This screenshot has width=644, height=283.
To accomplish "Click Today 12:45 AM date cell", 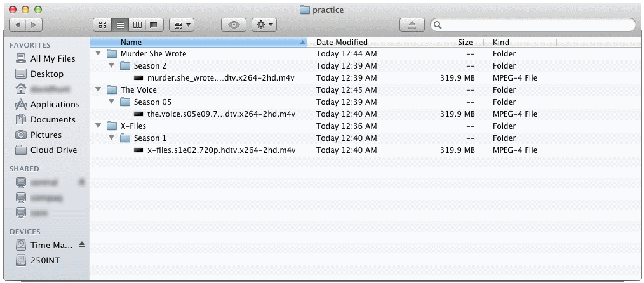I will pos(346,90).
